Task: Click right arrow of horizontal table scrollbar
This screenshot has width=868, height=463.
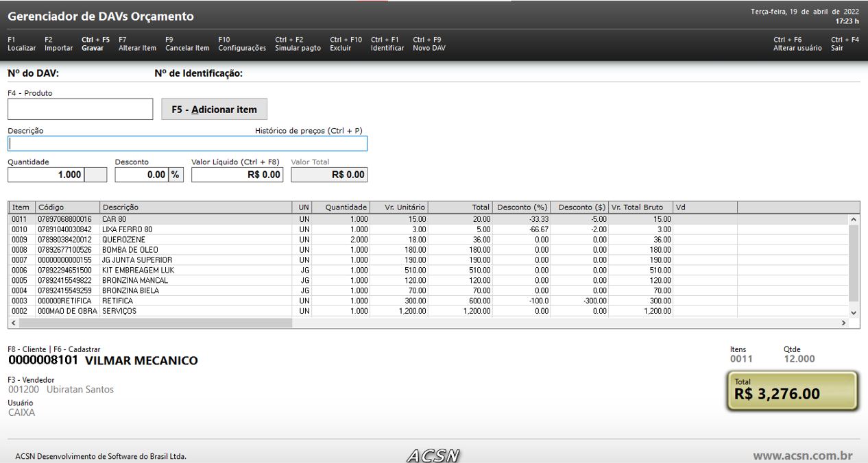Action: (x=844, y=323)
